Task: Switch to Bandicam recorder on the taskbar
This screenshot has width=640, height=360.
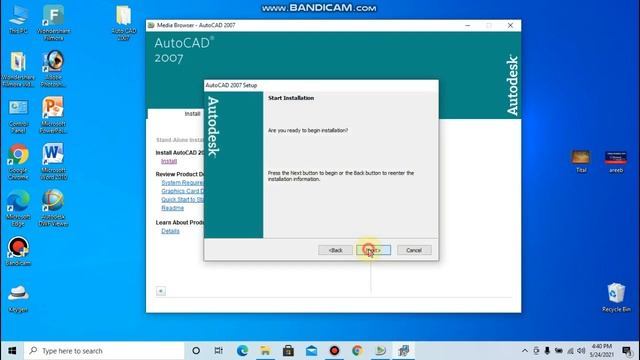Action: coord(334,351)
